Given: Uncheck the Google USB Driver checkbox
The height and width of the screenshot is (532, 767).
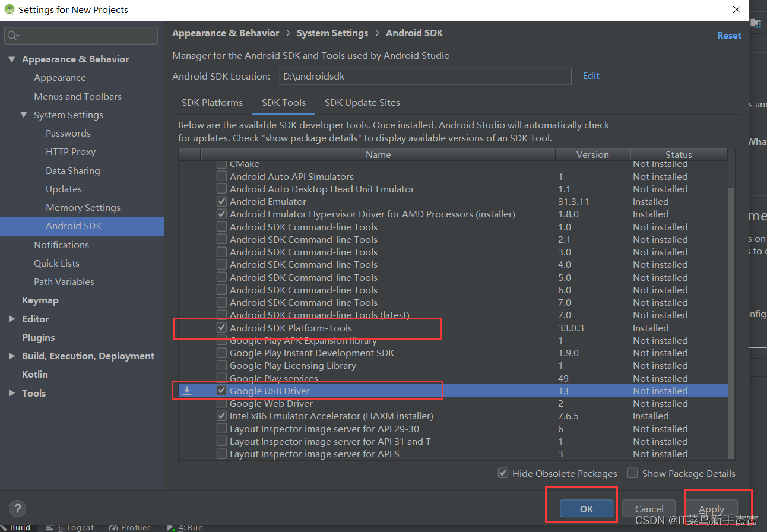Looking at the screenshot, I should pyautogui.click(x=221, y=391).
